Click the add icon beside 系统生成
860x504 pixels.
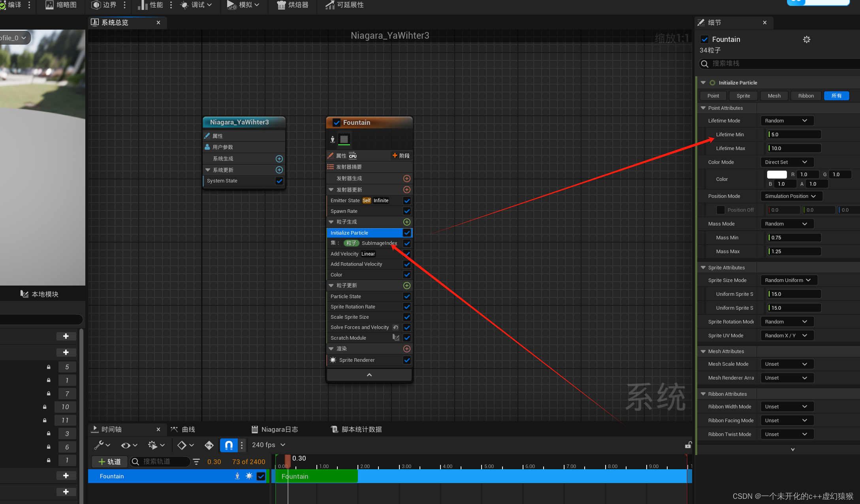[x=279, y=159]
